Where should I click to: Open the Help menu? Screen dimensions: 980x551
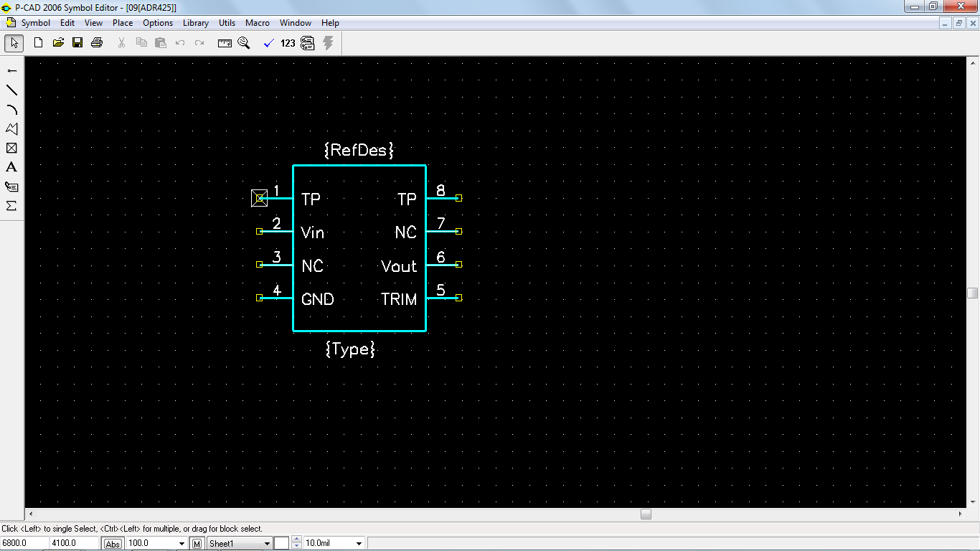click(330, 23)
